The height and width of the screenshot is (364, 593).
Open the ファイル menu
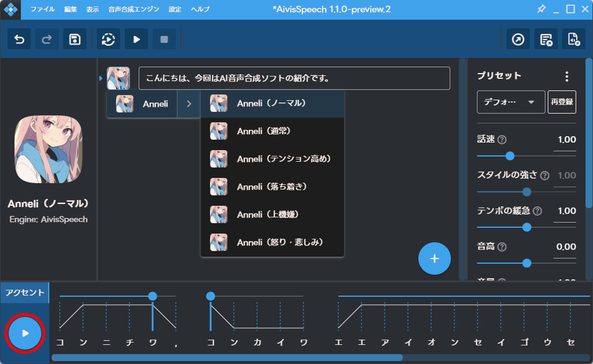(x=42, y=9)
